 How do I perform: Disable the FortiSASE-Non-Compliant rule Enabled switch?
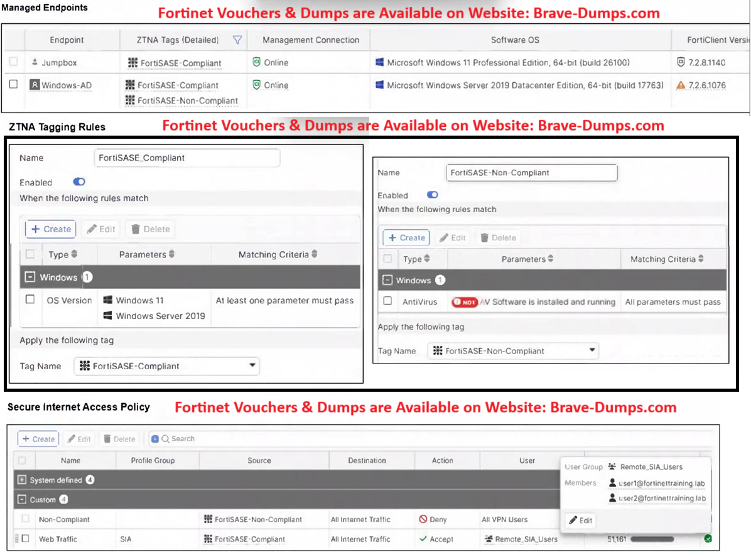point(433,195)
